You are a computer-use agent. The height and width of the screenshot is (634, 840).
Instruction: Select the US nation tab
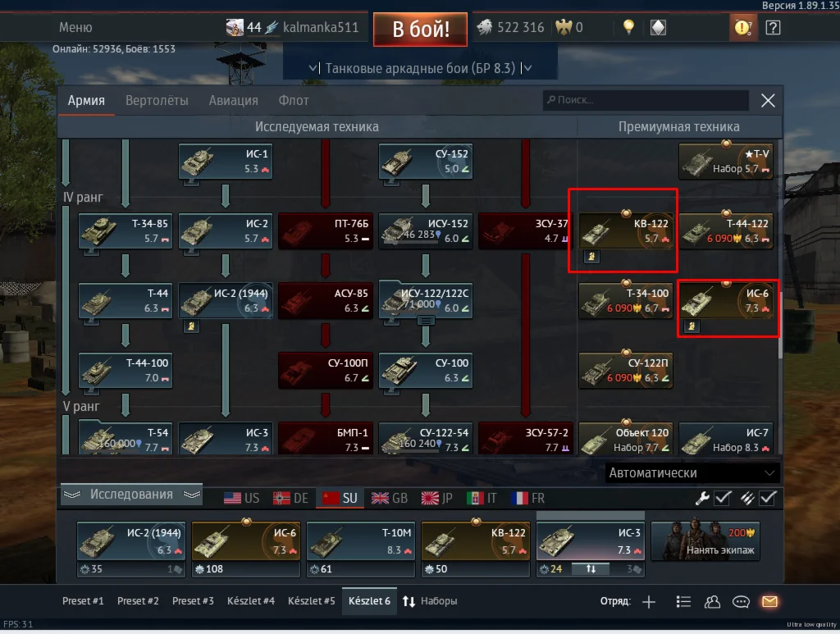(x=241, y=499)
